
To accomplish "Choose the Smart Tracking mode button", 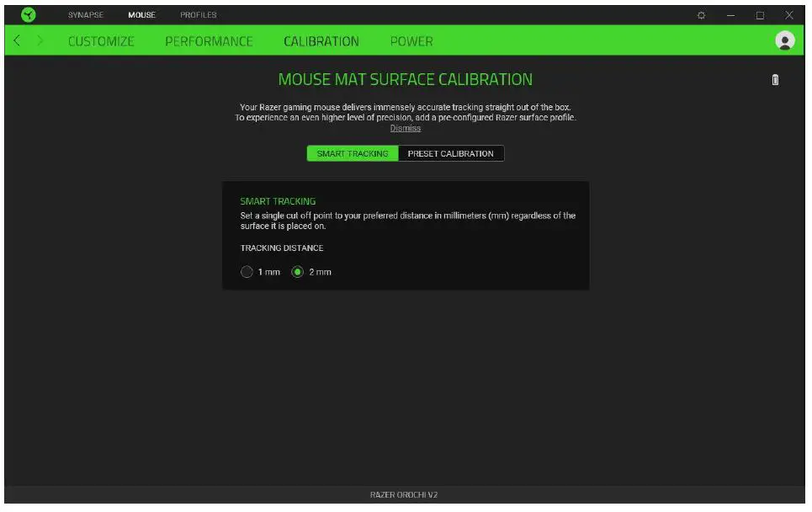I will [352, 153].
